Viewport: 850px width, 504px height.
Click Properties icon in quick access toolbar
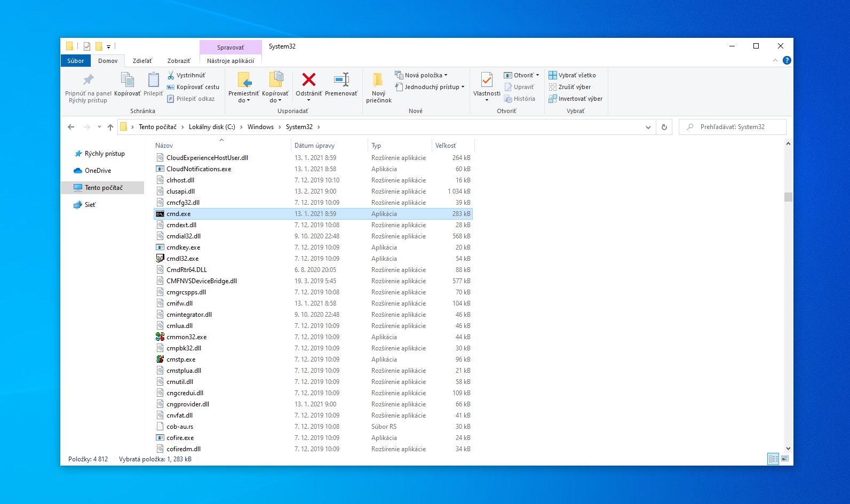(87, 46)
